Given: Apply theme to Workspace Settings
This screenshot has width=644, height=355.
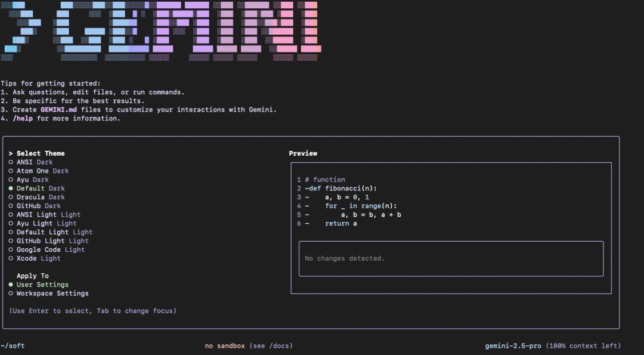Looking at the screenshot, I should coord(48,294).
